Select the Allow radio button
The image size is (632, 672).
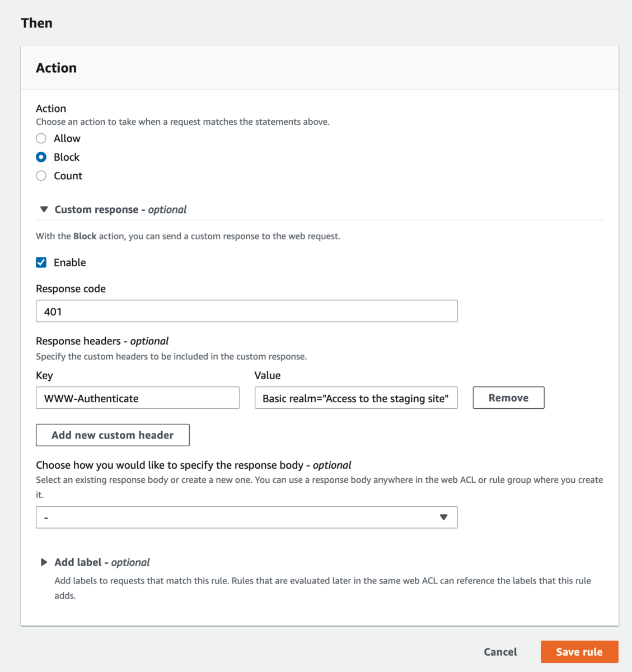point(41,138)
